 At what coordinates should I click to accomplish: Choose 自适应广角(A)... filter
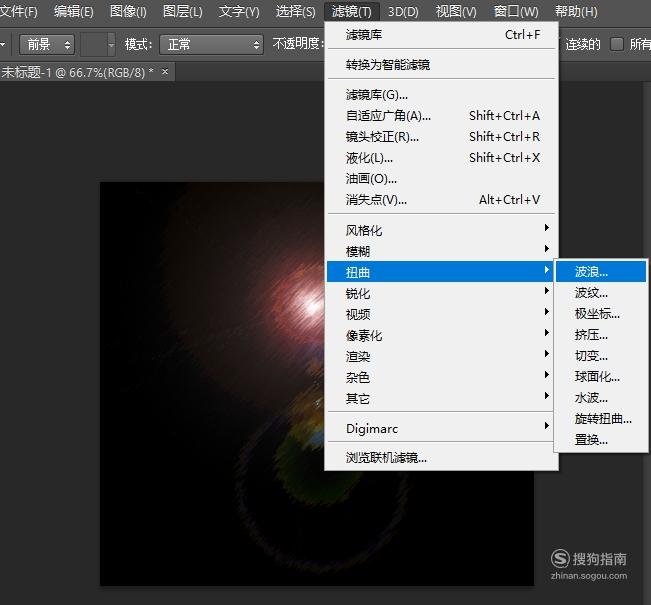tap(442, 115)
